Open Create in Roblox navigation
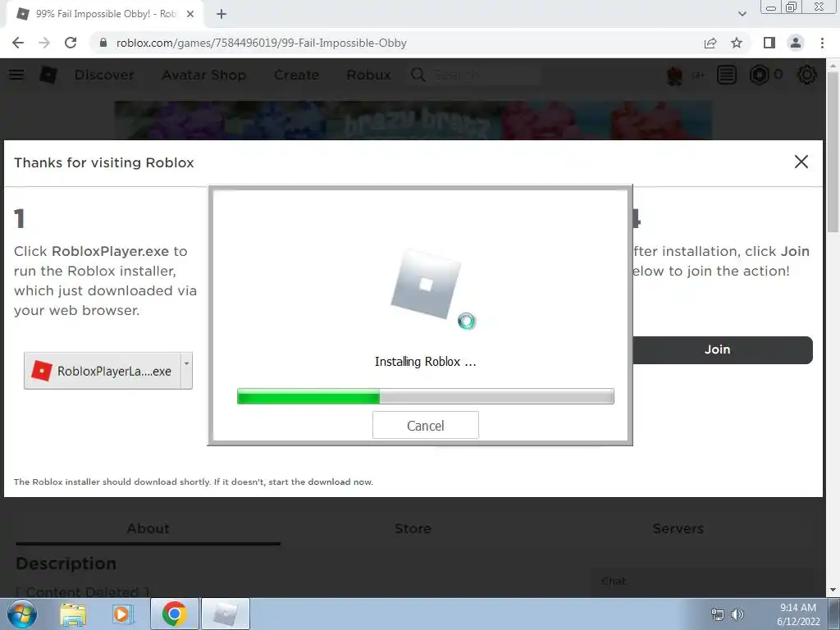 coord(296,75)
